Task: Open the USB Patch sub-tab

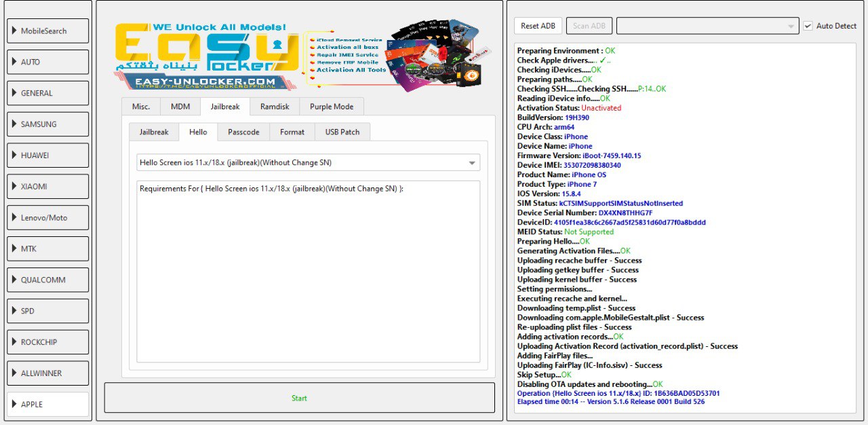Action: (342, 132)
